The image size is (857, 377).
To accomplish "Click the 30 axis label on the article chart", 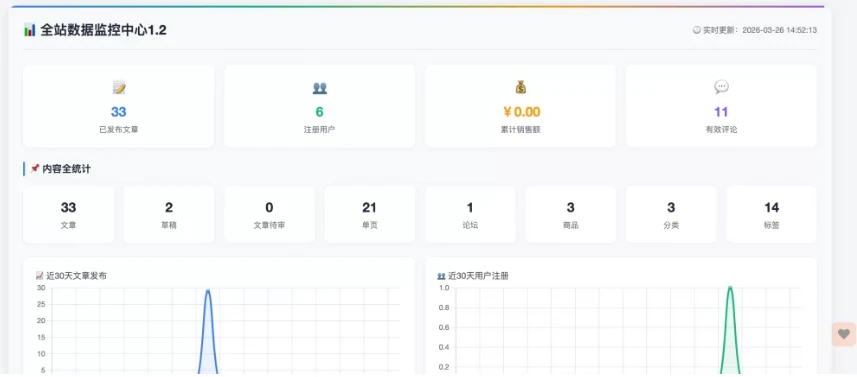I will coord(41,288).
